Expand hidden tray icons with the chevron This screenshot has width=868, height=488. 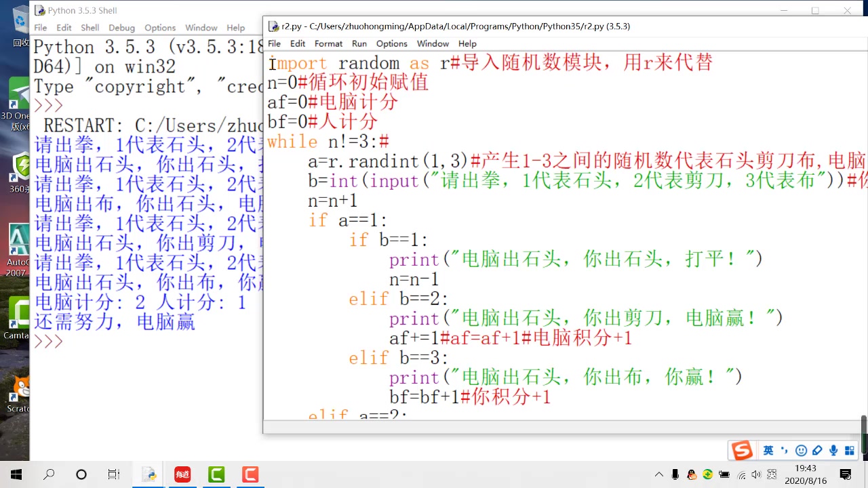pos(658,474)
